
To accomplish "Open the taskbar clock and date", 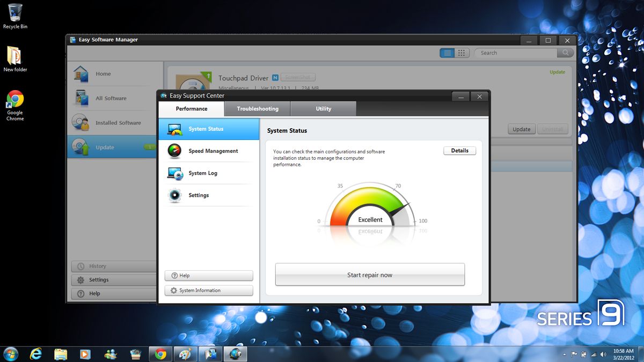I will (x=623, y=354).
